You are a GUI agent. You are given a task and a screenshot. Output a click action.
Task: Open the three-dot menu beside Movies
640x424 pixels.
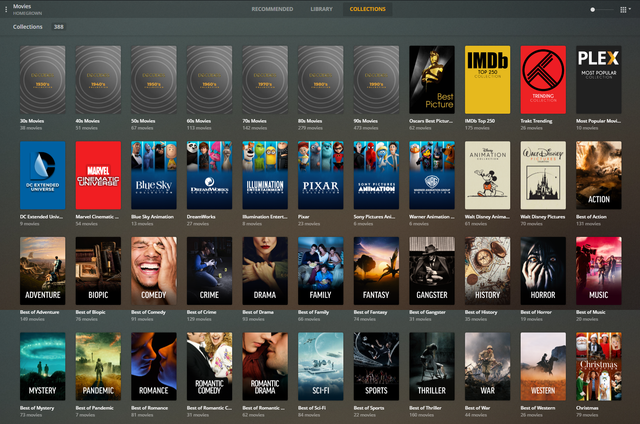point(6,9)
